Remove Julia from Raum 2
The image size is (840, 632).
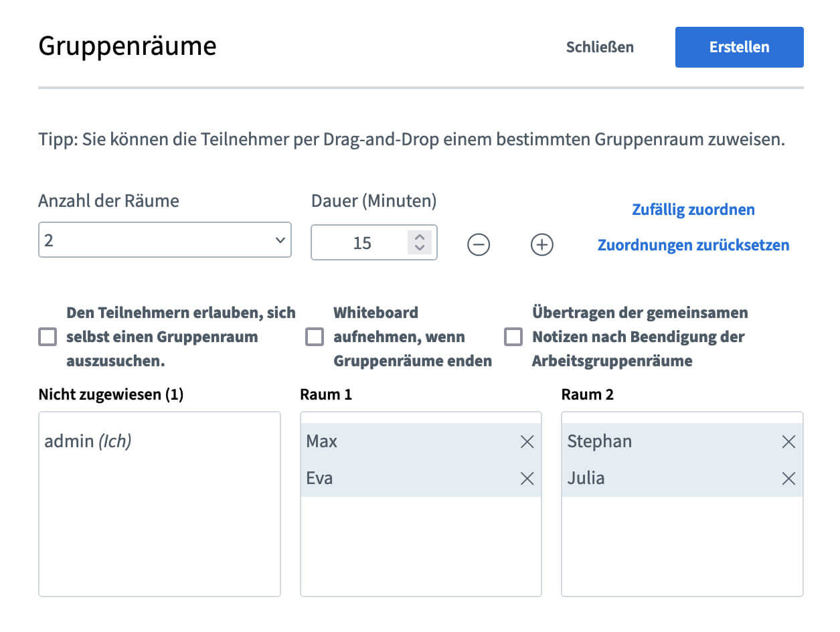point(789,479)
